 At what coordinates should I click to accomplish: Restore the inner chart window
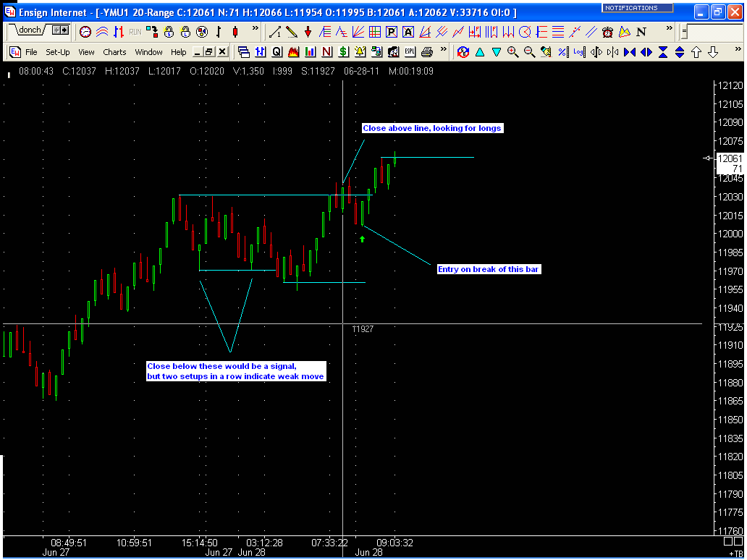point(210,52)
